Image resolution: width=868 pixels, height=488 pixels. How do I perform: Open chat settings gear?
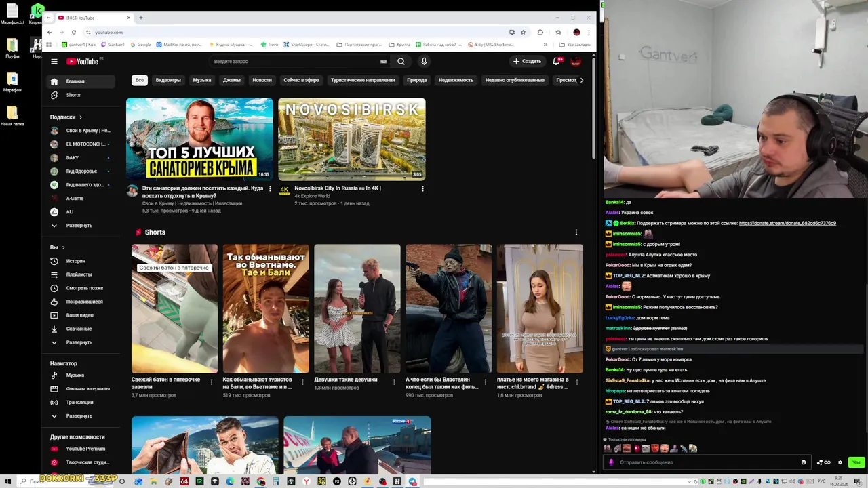840,462
